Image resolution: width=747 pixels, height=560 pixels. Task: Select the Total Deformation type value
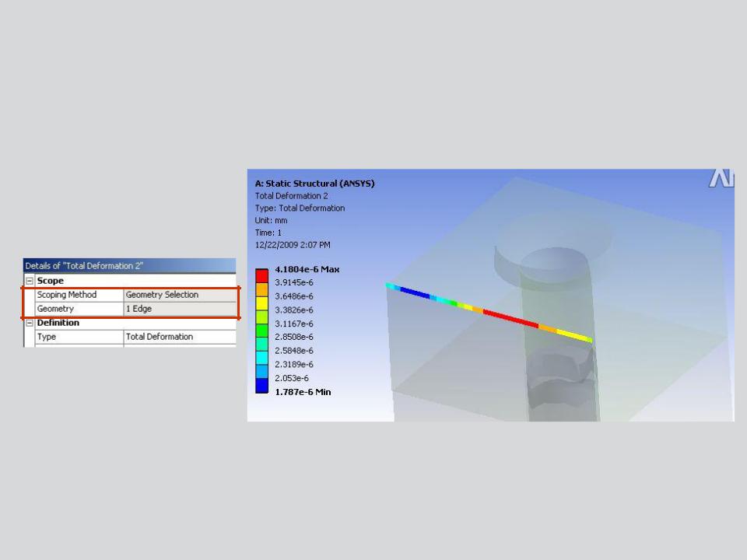[180, 337]
